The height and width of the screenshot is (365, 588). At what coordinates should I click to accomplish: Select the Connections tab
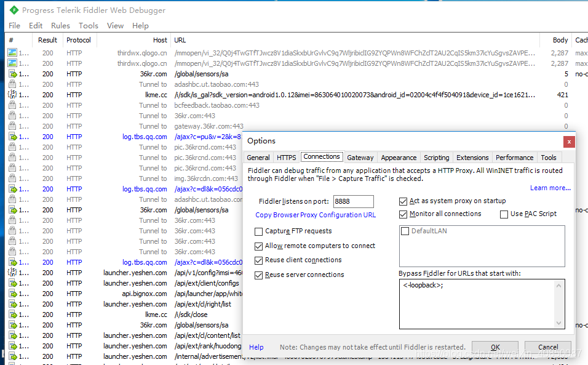coord(322,156)
